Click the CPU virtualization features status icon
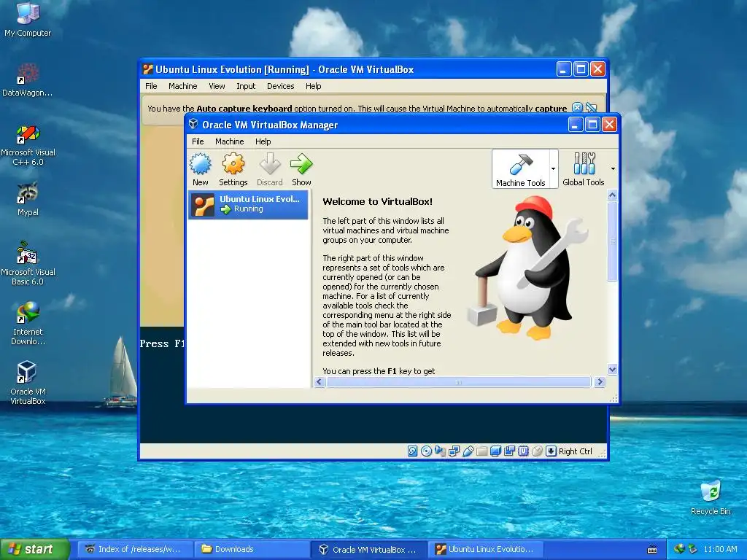Viewport: 747px width, 560px height. [x=523, y=451]
